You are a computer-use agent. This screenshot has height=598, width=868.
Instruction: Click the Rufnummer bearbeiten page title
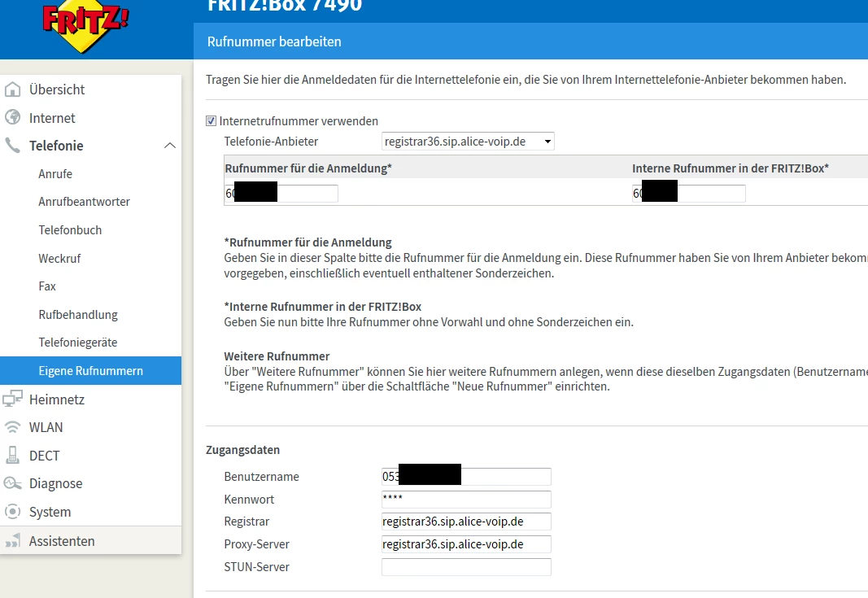pyautogui.click(x=274, y=41)
